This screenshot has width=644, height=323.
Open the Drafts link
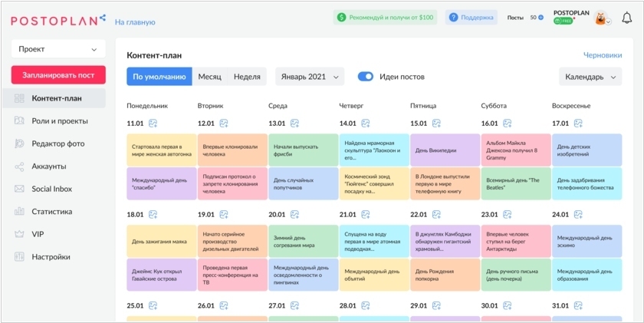(602, 56)
